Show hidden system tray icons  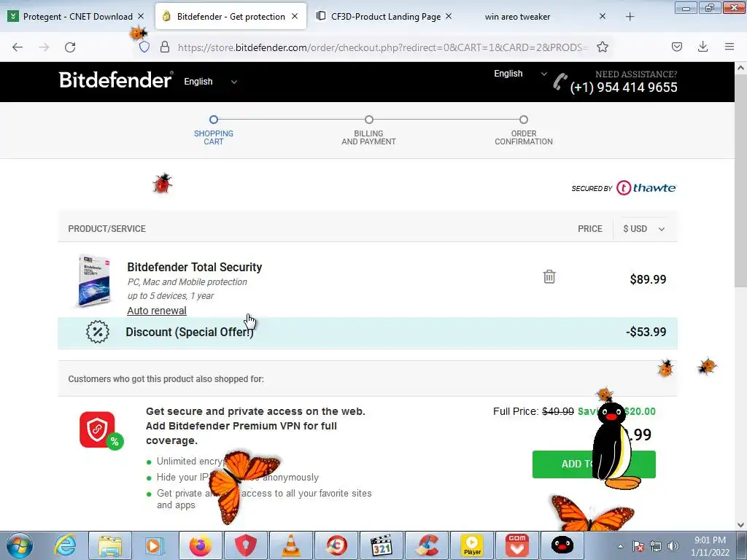[620, 546]
